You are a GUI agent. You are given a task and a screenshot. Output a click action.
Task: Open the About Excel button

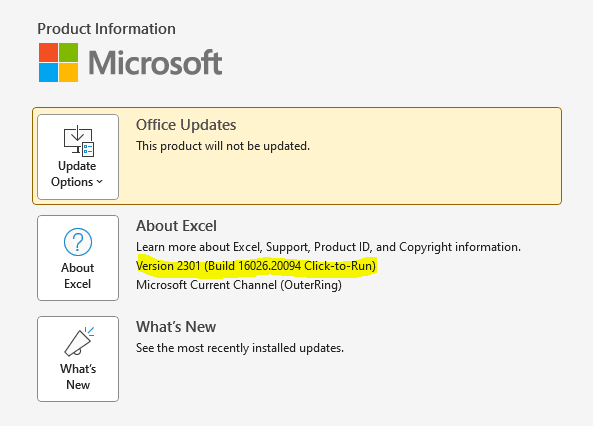78,258
